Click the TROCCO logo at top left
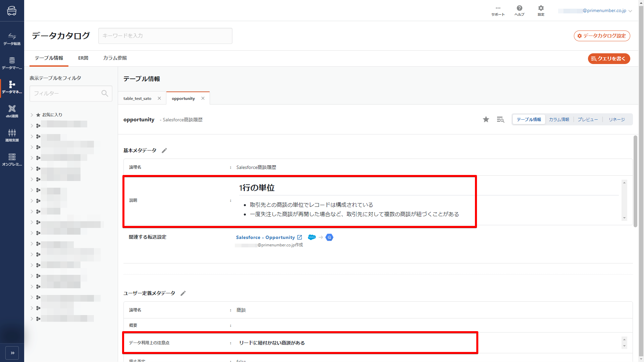 [x=12, y=11]
